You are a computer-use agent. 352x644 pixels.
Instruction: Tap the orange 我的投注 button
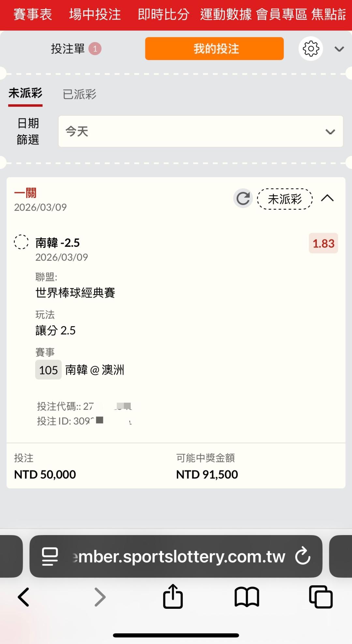click(x=214, y=49)
